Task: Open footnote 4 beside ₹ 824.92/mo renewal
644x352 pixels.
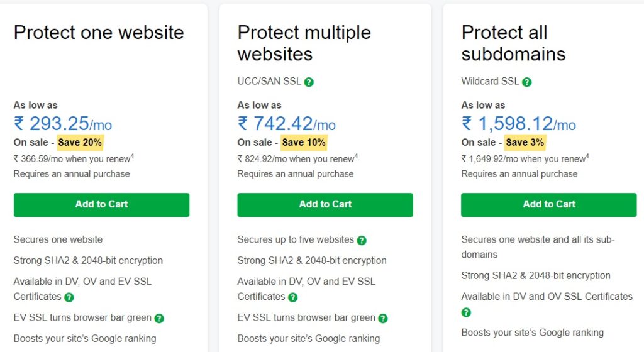Action: [x=356, y=156]
